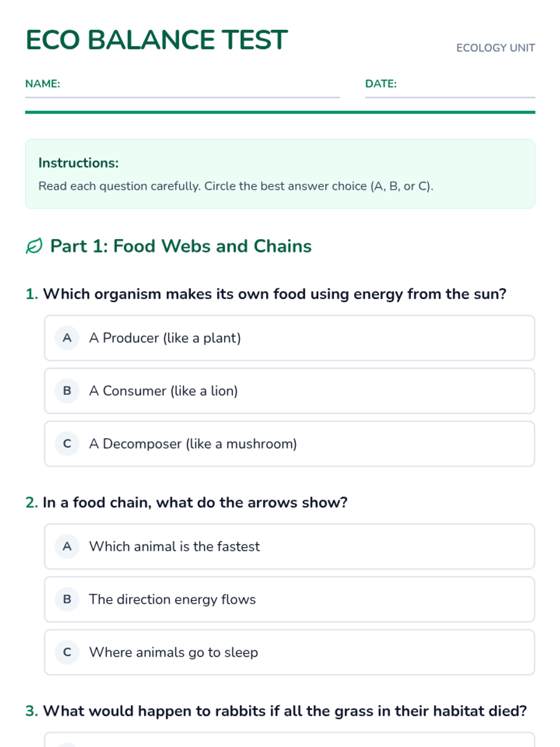This screenshot has height=747, width=560.
Task: Click letter B badge beside energy flows answer
Action: coord(67,599)
